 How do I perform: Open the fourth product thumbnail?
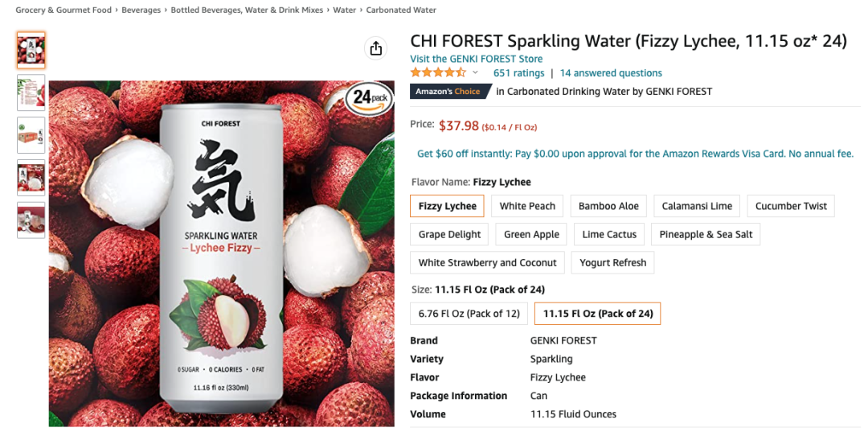coord(31,178)
